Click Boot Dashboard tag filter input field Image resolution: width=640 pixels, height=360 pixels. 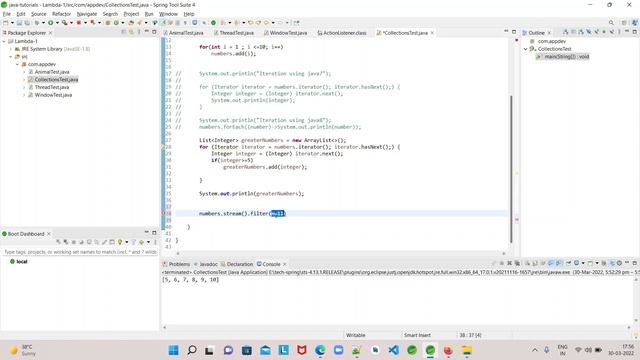[x=80, y=252]
